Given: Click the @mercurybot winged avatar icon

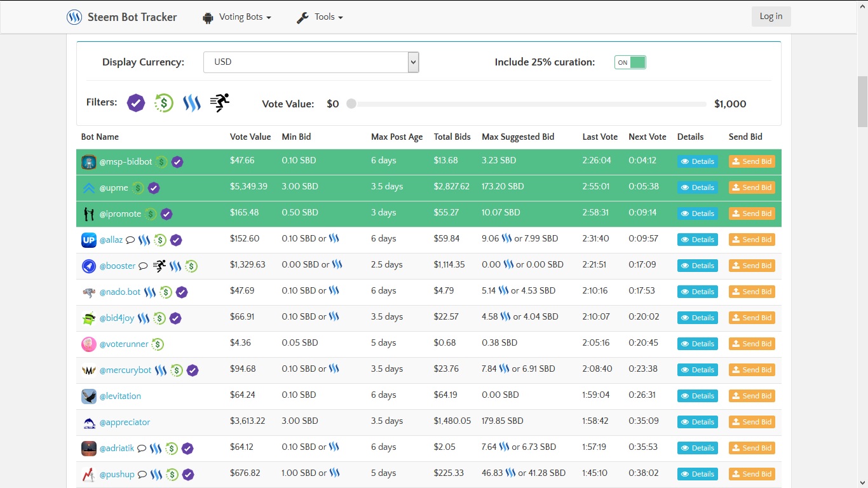Looking at the screenshot, I should point(89,370).
